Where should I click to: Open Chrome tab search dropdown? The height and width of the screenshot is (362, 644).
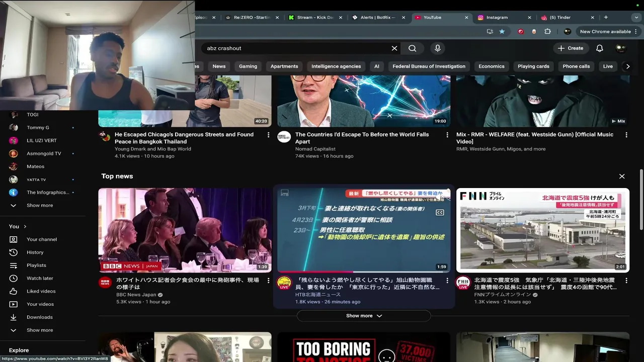pyautogui.click(x=636, y=18)
